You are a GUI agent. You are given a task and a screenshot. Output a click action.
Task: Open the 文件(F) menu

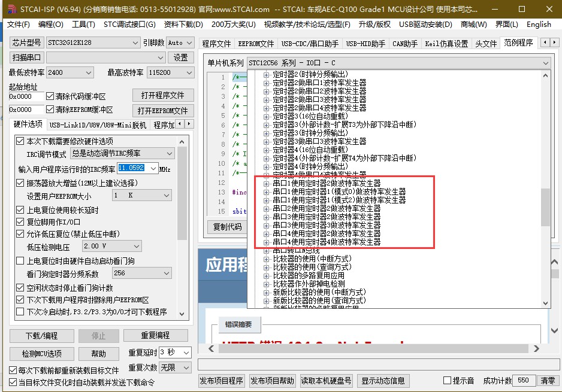pyautogui.click(x=19, y=25)
